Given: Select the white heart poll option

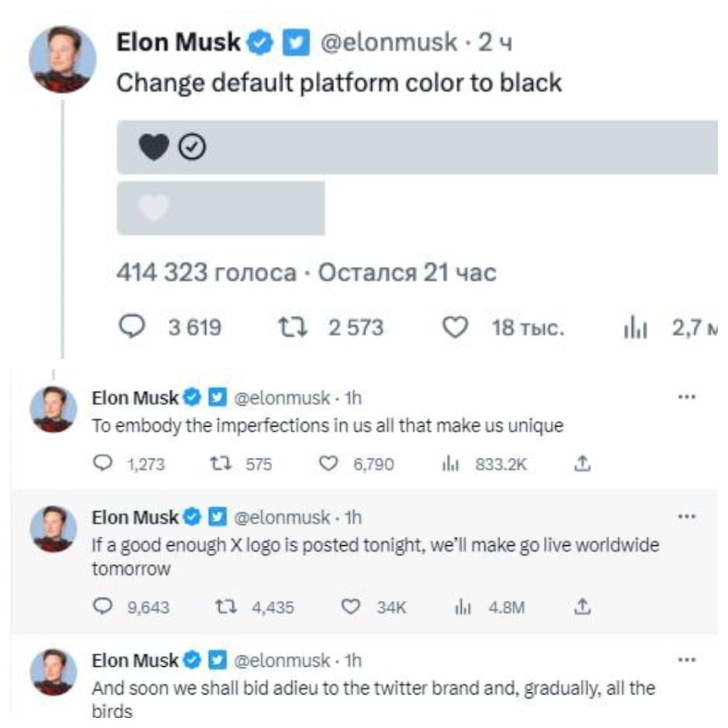Looking at the screenshot, I should [221, 208].
